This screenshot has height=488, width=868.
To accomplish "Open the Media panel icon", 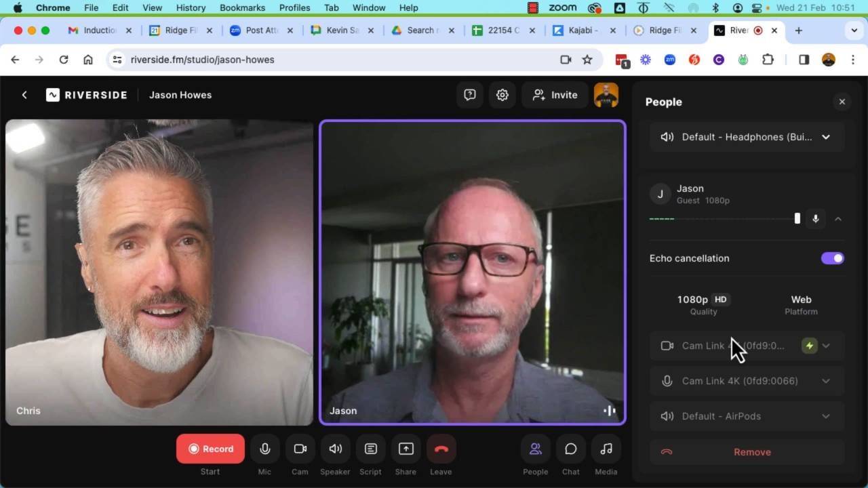I will [606, 448].
